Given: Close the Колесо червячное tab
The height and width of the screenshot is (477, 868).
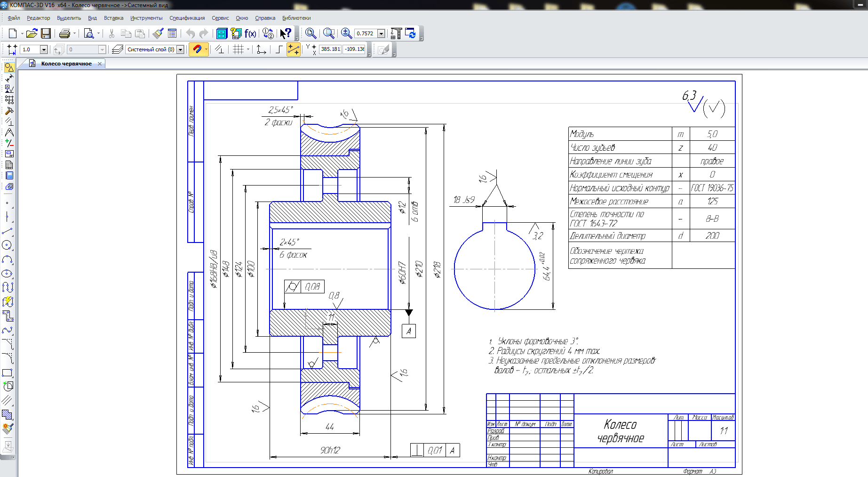Looking at the screenshot, I should pyautogui.click(x=100, y=64).
